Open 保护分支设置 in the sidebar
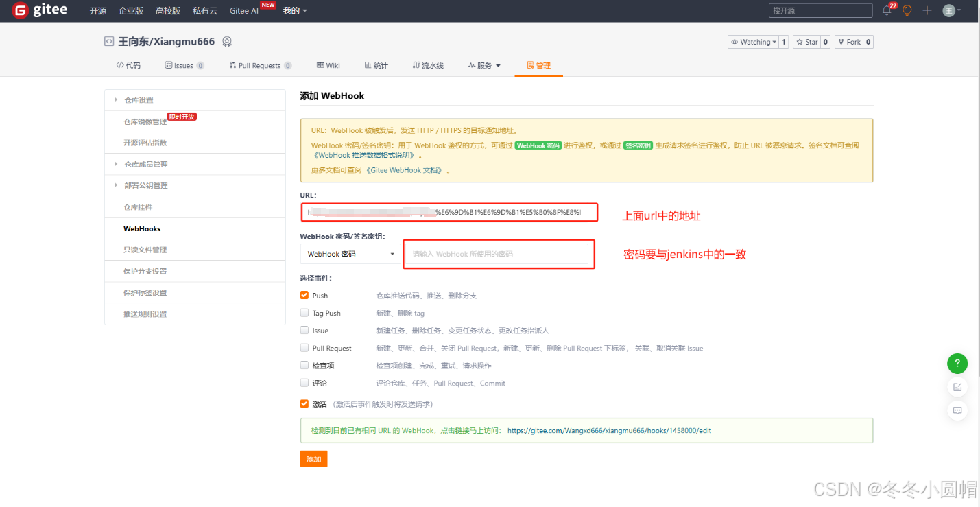Image resolution: width=980 pixels, height=507 pixels. (195, 271)
